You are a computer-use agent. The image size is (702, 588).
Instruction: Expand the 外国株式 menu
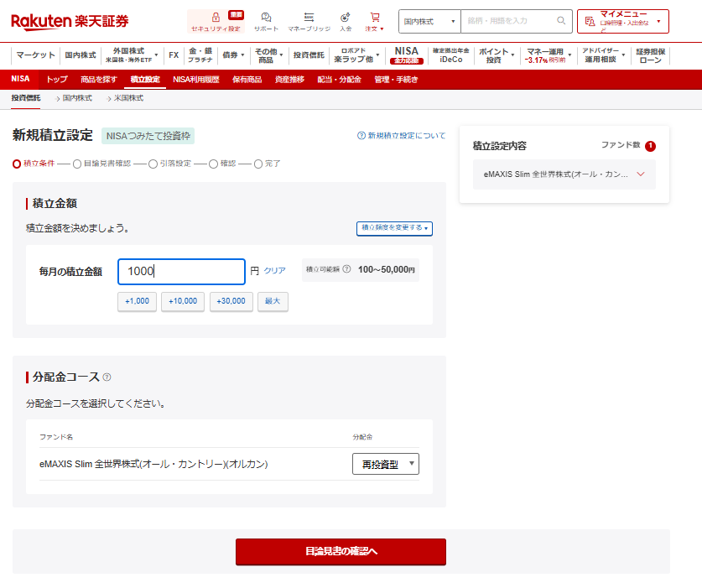[131, 55]
